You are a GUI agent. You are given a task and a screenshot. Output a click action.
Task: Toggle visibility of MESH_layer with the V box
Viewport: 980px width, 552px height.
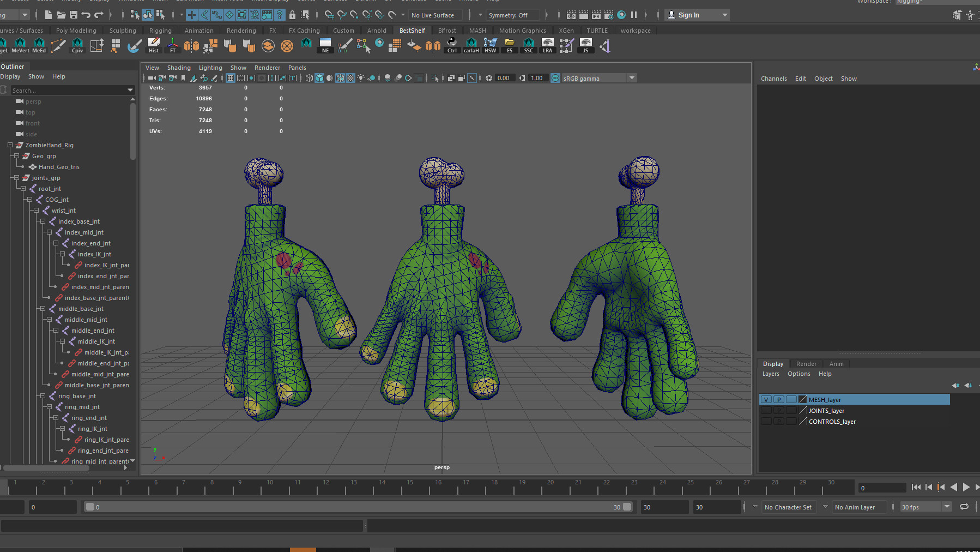[x=766, y=399]
